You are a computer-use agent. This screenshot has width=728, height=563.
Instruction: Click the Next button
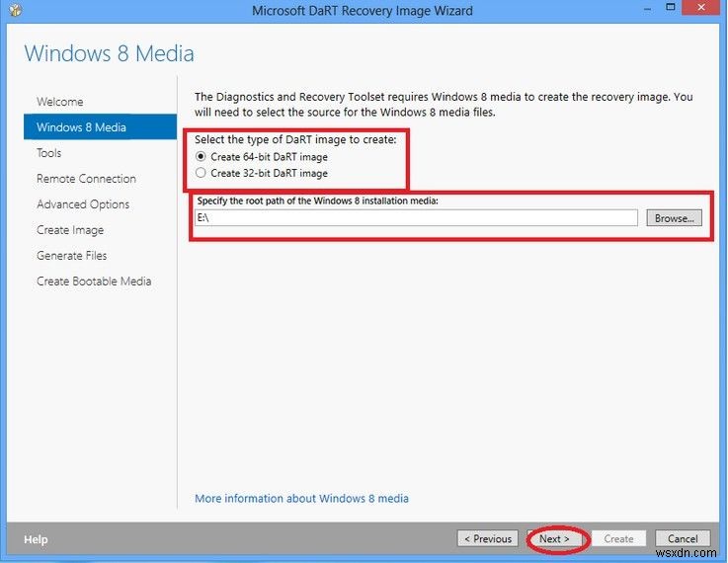554,539
